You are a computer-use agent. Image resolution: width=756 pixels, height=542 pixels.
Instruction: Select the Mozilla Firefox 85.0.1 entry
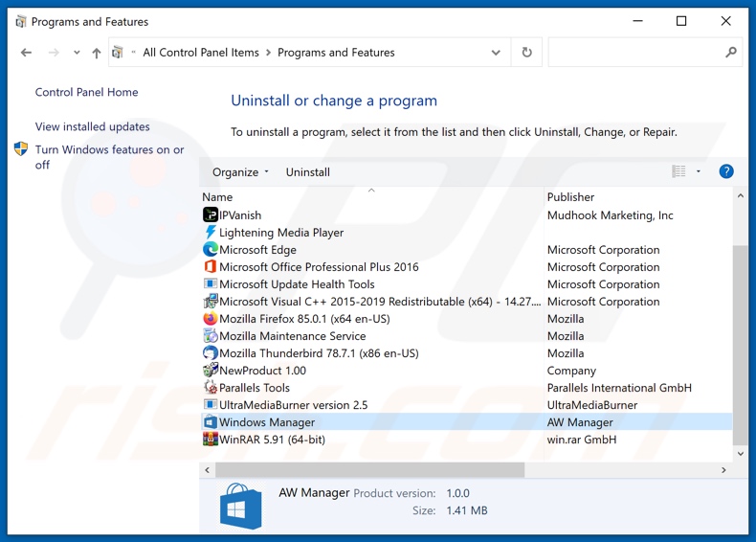click(x=304, y=319)
